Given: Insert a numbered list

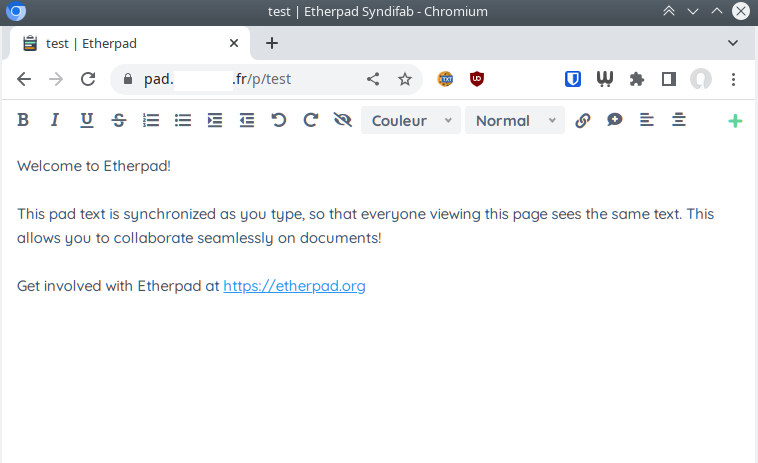Looking at the screenshot, I should [x=151, y=120].
